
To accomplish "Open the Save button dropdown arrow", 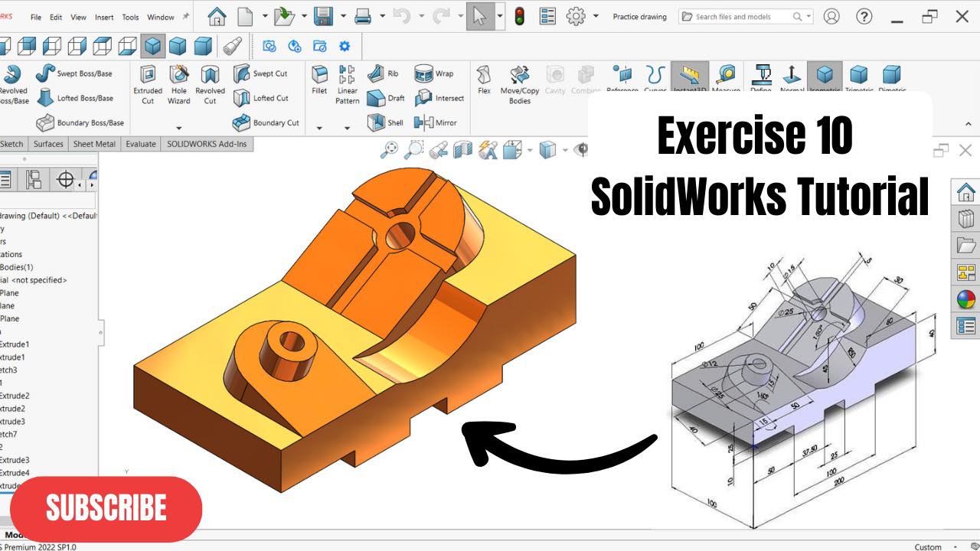I will pyautogui.click(x=342, y=16).
